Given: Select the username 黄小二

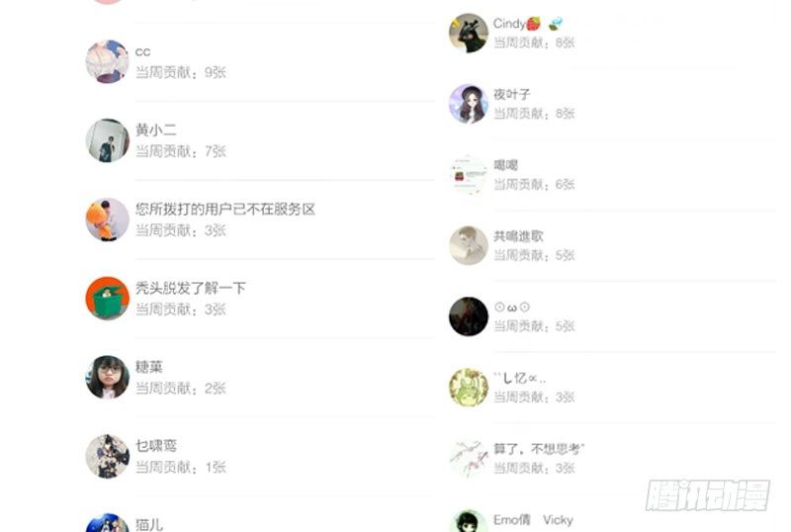Looking at the screenshot, I should pyautogui.click(x=156, y=131).
